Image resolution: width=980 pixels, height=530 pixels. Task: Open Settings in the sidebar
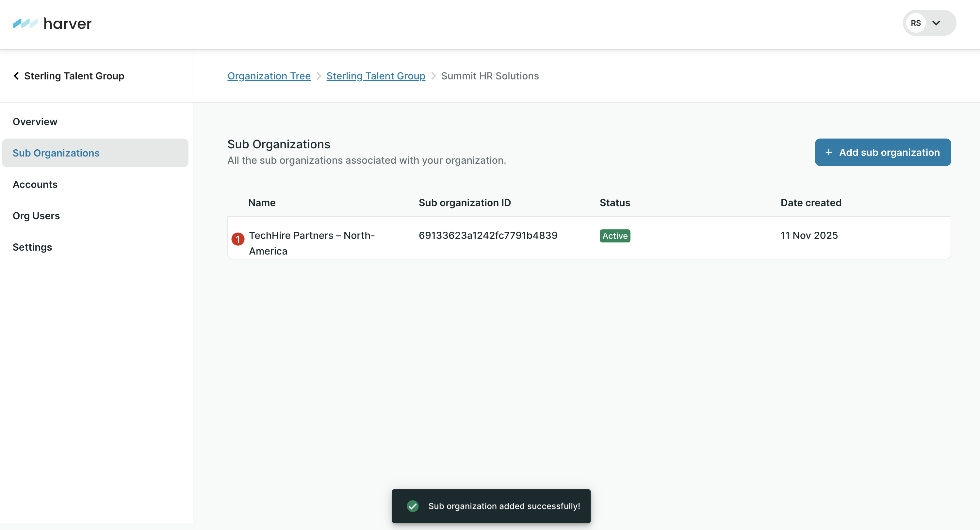point(32,247)
